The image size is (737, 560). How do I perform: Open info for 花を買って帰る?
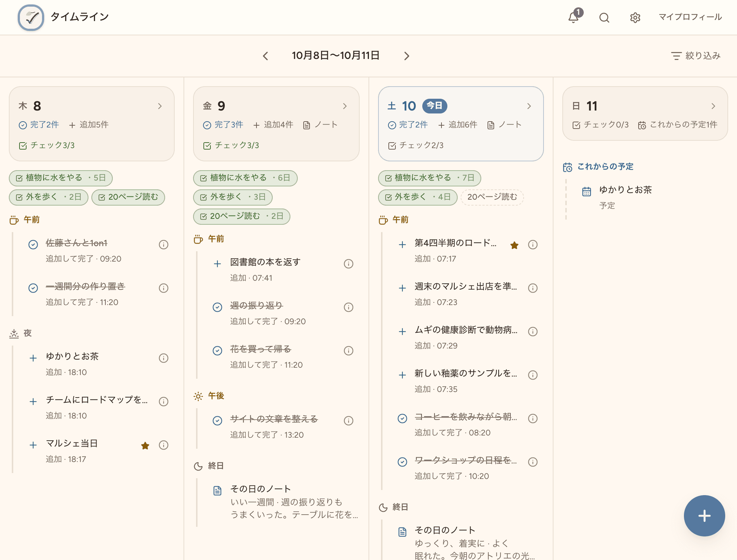349,351
